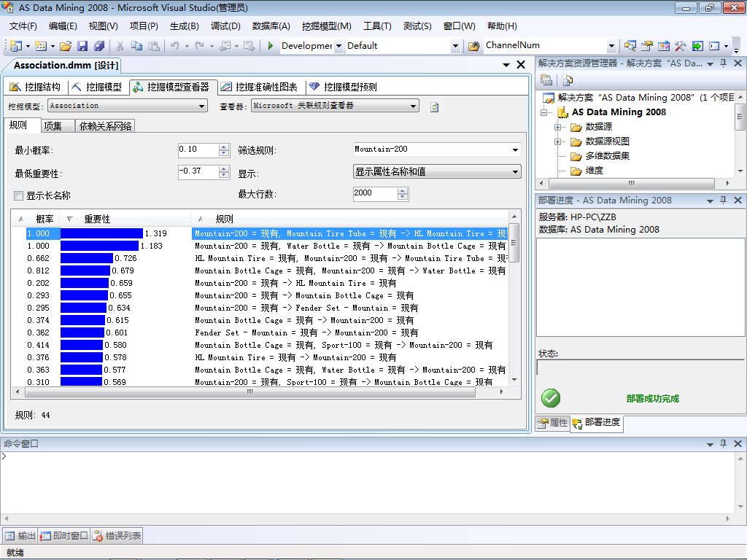Close the Association.dmm design document
747x560 pixels.
(521, 65)
